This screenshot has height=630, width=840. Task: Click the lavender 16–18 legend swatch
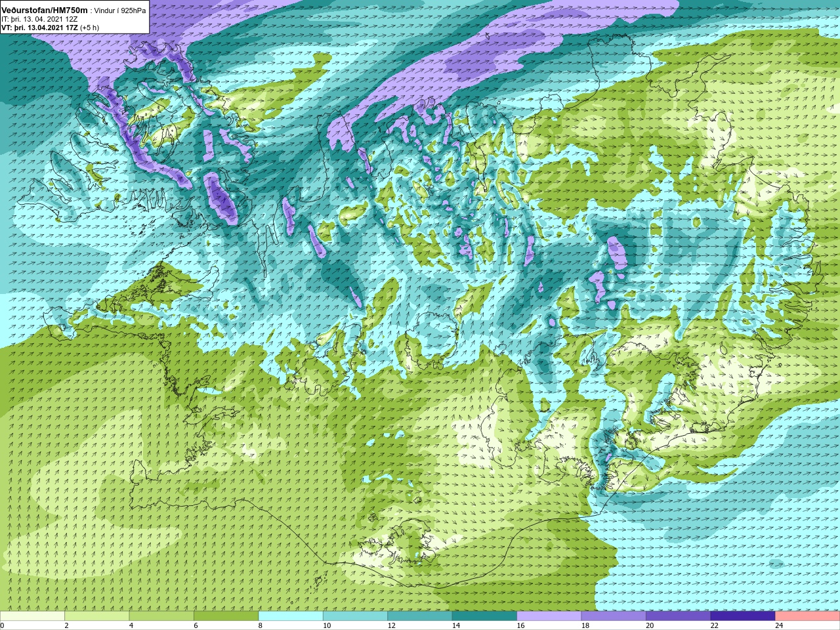[549, 616]
